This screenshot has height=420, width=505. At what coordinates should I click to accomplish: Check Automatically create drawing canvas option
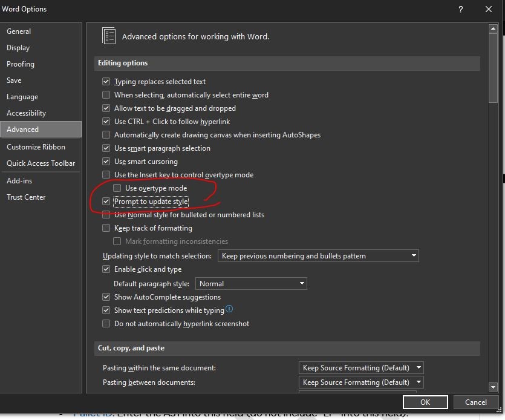tap(106, 135)
